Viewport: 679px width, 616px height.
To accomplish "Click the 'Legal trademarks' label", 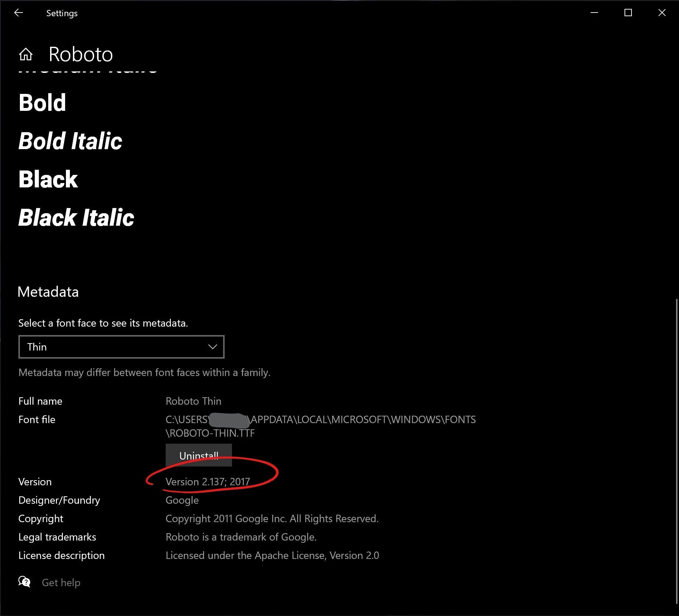I will point(57,537).
